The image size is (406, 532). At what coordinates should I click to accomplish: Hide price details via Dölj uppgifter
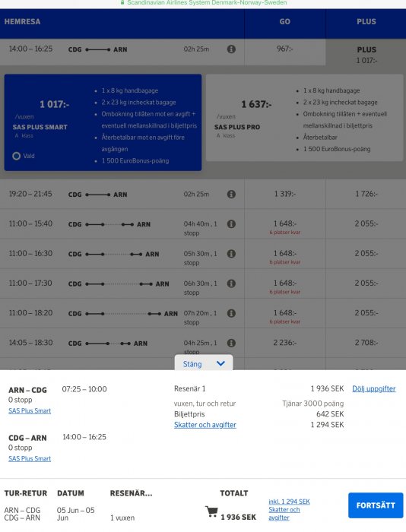pyautogui.click(x=374, y=389)
